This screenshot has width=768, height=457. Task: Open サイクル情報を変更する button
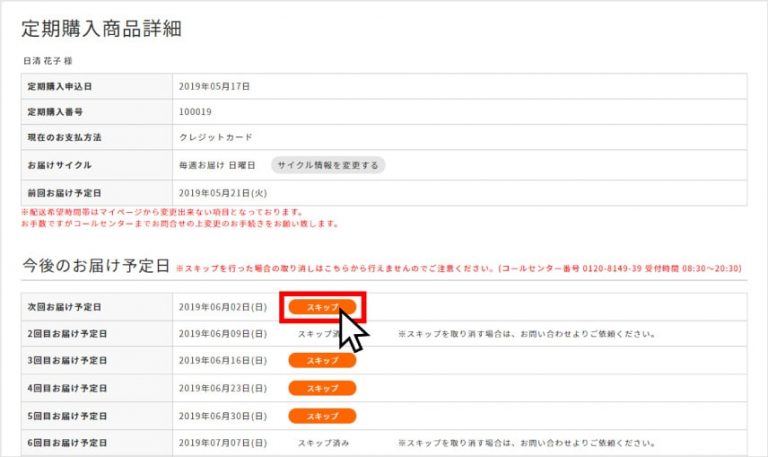pyautogui.click(x=328, y=165)
